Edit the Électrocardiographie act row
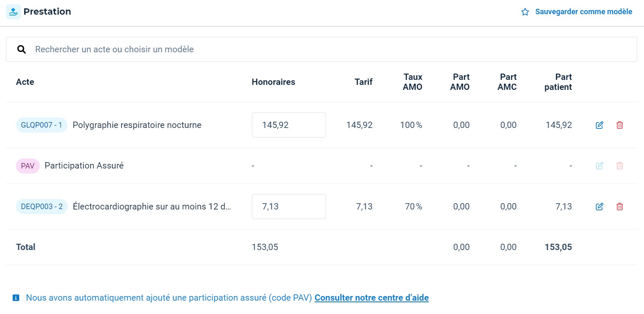 point(599,207)
